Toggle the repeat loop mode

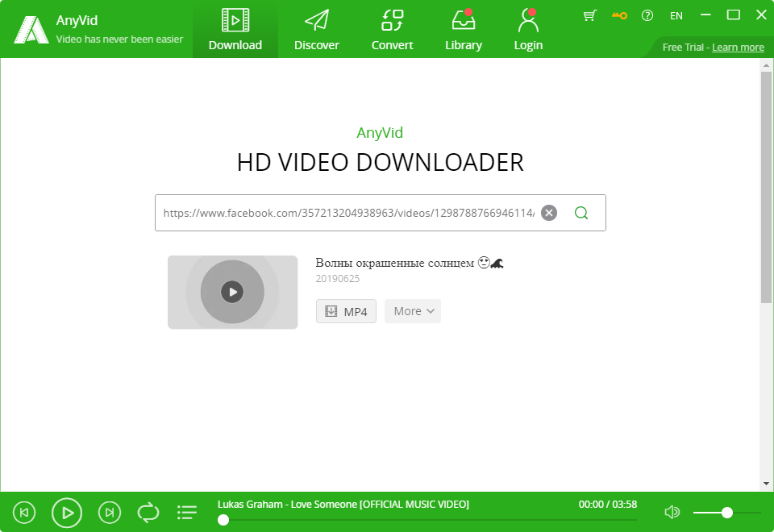click(x=148, y=513)
